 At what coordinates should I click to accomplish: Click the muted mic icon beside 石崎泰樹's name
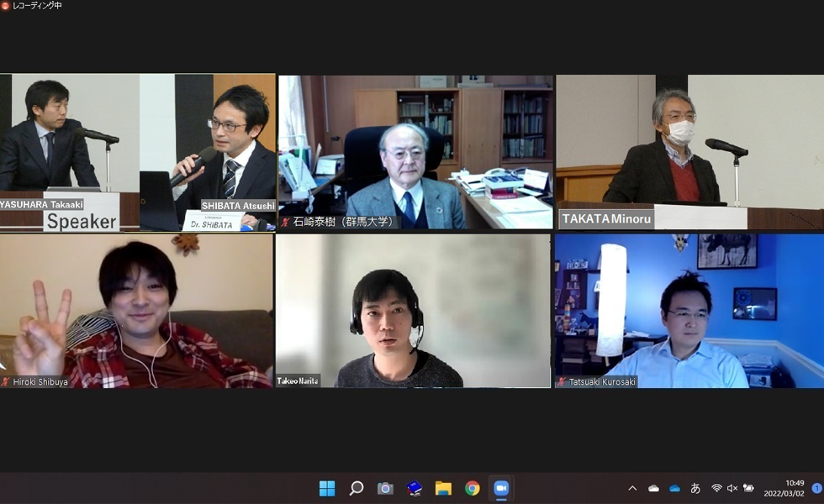tap(286, 223)
